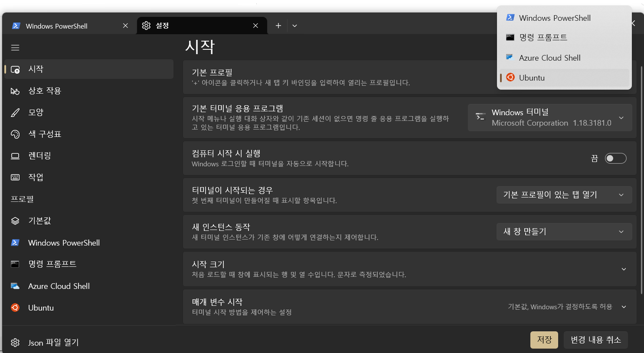Select Azure Cloud Shell from dropdown list
Image resolution: width=644 pixels, height=353 pixels.
tap(564, 58)
